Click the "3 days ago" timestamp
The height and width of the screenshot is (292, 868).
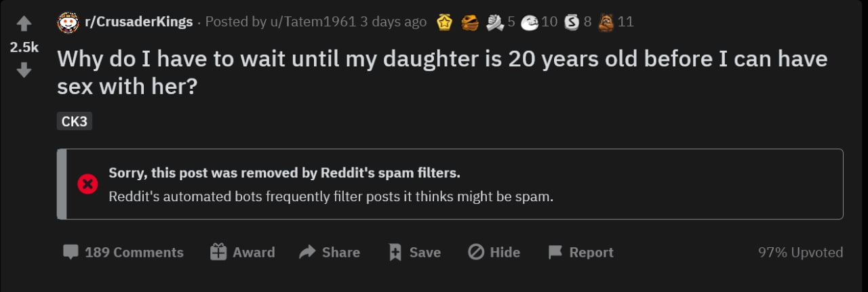(393, 22)
